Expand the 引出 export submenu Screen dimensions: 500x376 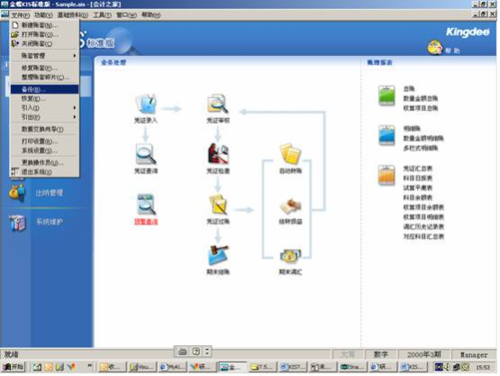[x=45, y=117]
